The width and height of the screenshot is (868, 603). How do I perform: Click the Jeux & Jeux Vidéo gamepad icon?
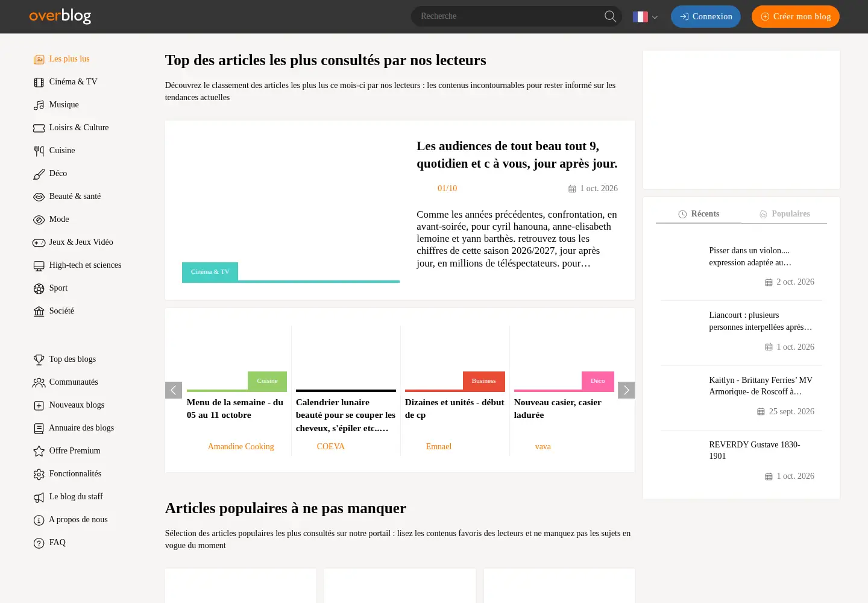coord(39,242)
